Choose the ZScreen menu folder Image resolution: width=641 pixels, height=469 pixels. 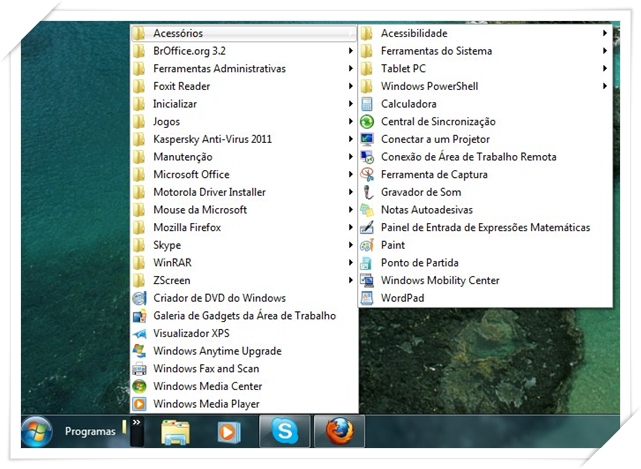pos(244,280)
